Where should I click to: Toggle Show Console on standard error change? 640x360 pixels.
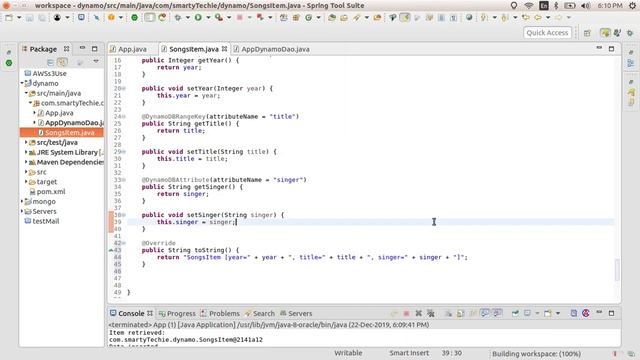click(497, 313)
